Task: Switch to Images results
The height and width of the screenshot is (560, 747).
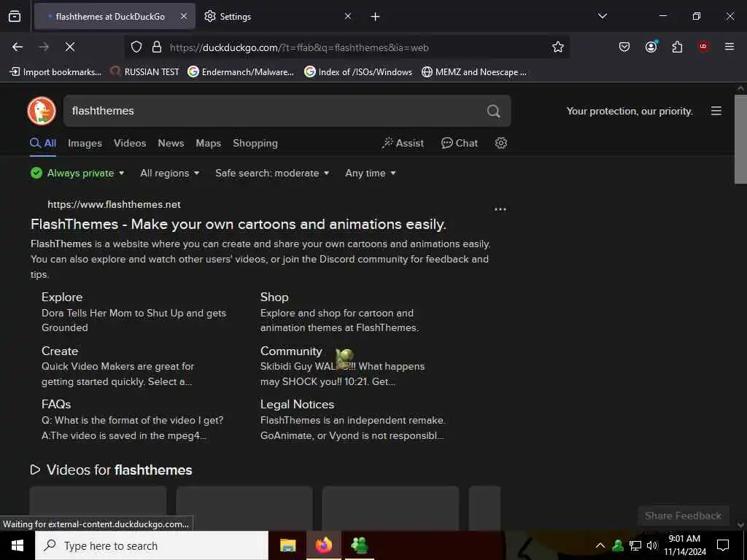Action: tap(85, 144)
